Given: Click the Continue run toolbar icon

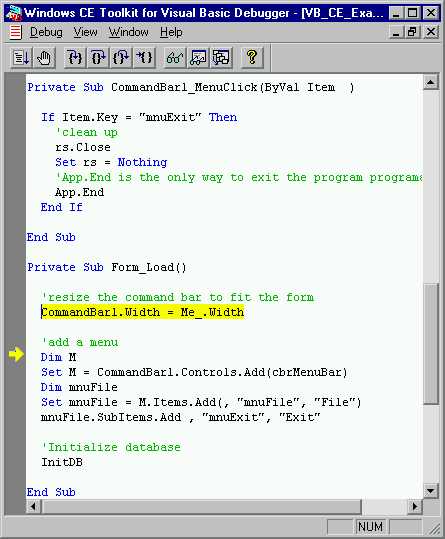Looking at the screenshot, I should (x=21, y=57).
